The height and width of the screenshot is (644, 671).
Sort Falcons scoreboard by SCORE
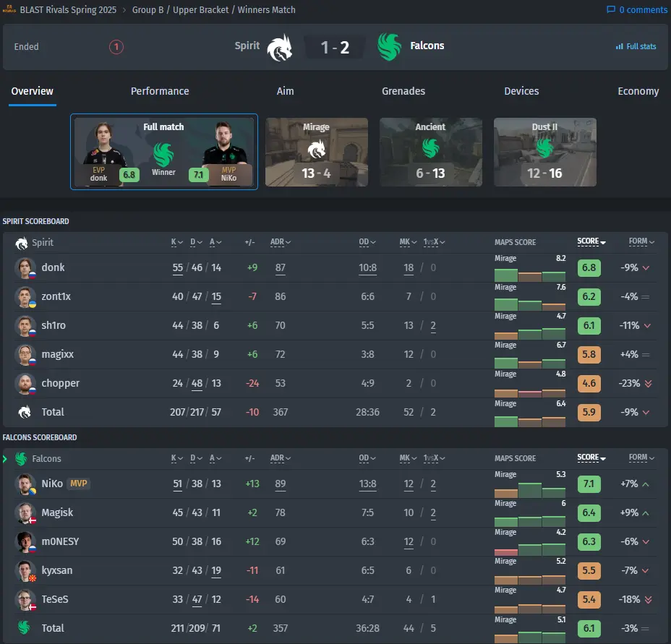pyautogui.click(x=591, y=458)
